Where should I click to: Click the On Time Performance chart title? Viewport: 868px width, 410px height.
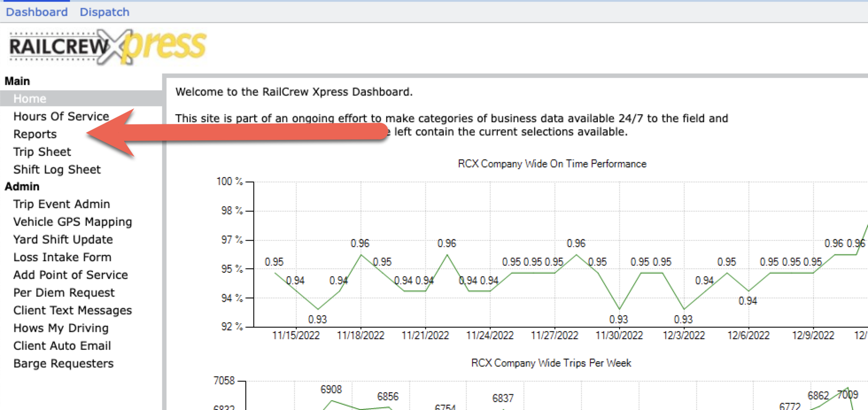point(552,164)
